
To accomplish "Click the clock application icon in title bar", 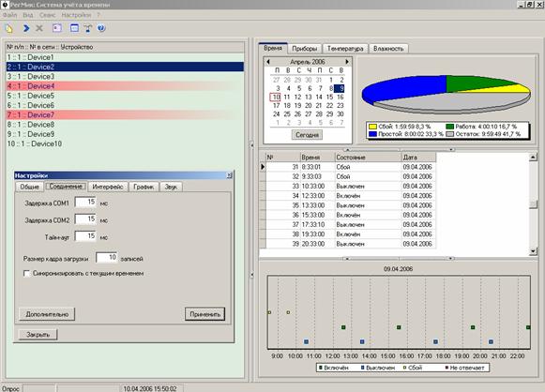I will click(5, 5).
